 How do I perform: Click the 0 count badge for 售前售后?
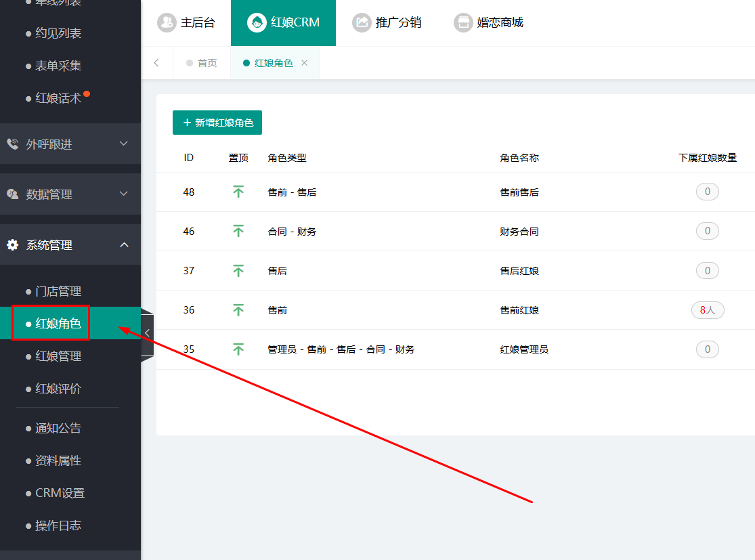pyautogui.click(x=708, y=192)
